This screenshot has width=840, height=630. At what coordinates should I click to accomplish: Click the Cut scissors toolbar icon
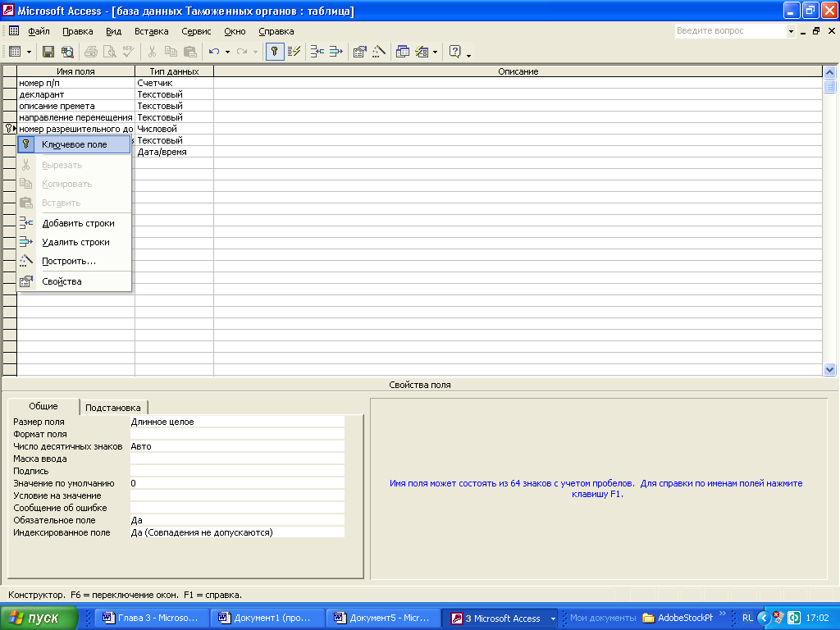tap(152, 52)
